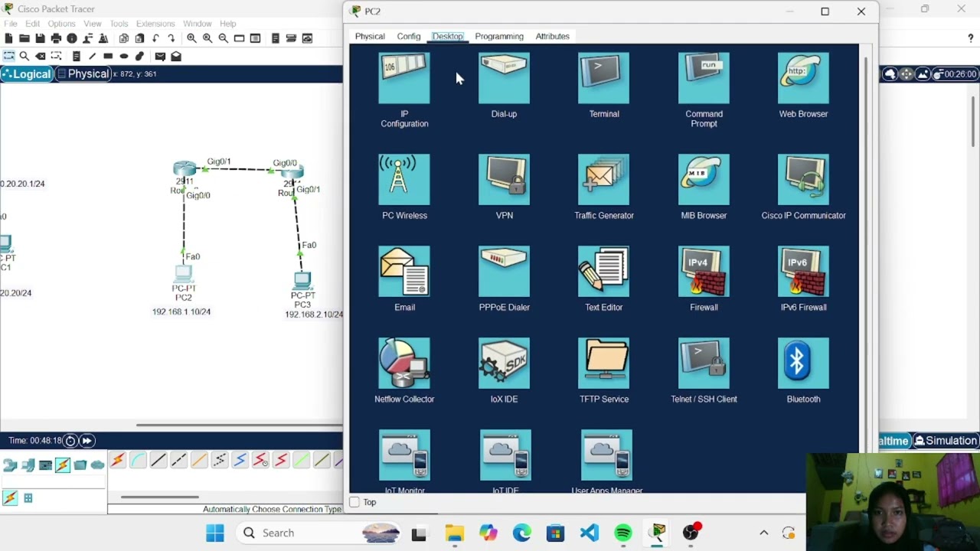This screenshot has width=980, height=551.
Task: Click the Save icon in Packet Tracer toolbar
Action: 40,38
